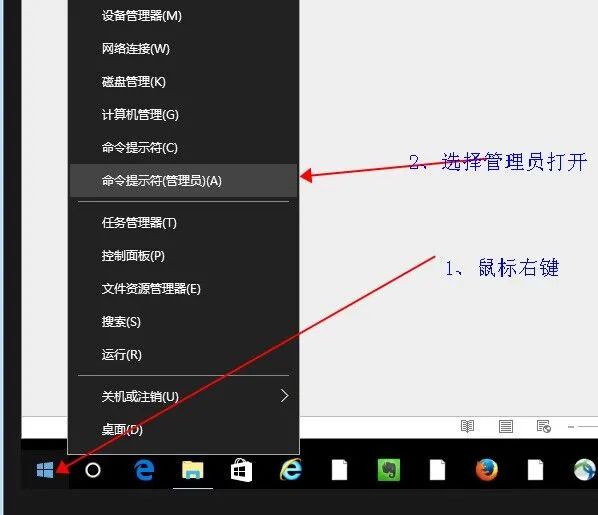The image size is (598, 515).
Task: Open File Explorer taskbar icon
Action: [193, 470]
